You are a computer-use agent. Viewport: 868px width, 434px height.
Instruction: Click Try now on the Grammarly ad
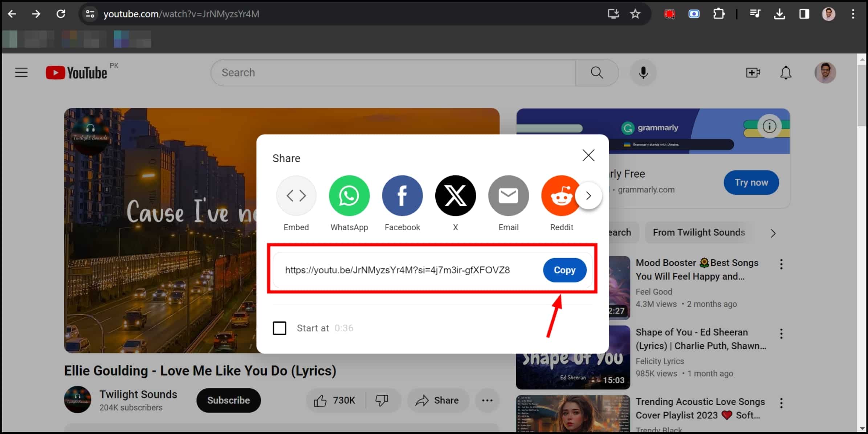[x=751, y=182]
